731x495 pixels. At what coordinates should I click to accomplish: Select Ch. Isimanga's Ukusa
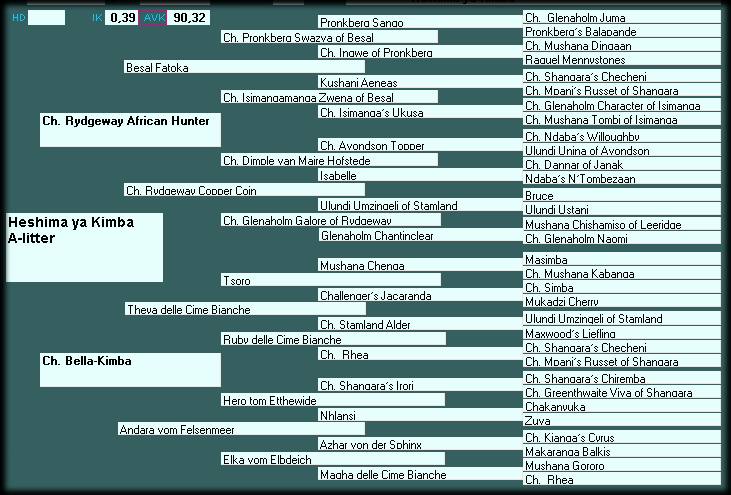click(x=421, y=112)
